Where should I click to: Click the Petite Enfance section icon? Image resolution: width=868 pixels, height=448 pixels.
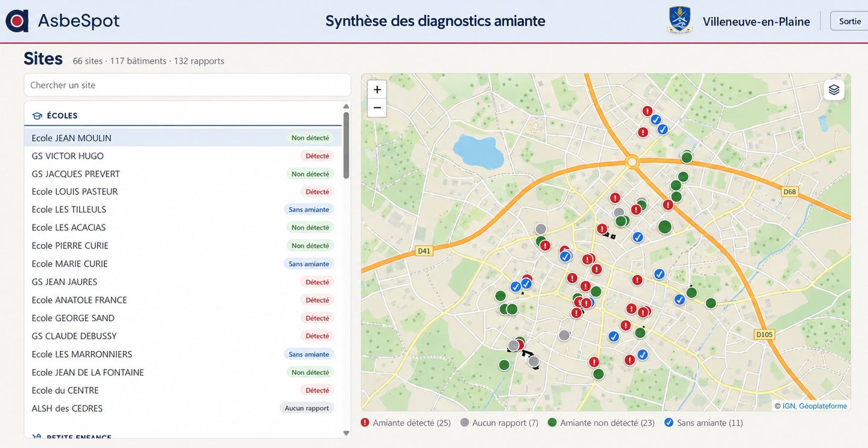tap(37, 437)
